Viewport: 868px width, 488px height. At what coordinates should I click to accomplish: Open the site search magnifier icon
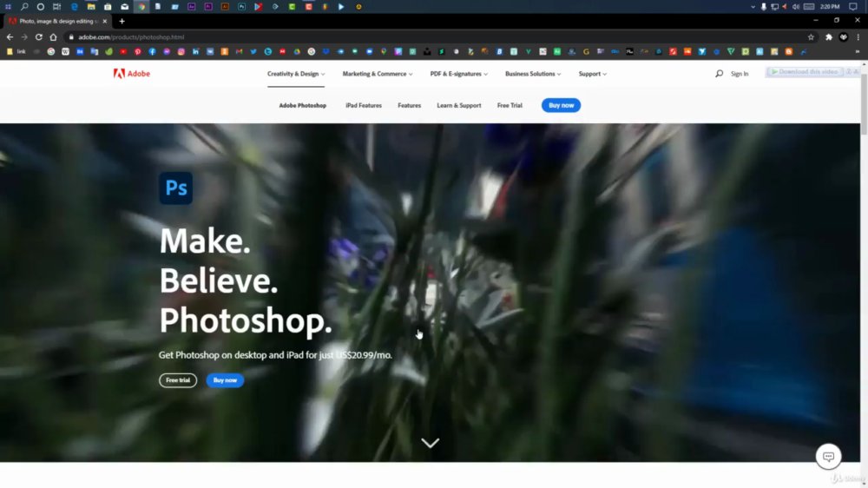pos(719,74)
